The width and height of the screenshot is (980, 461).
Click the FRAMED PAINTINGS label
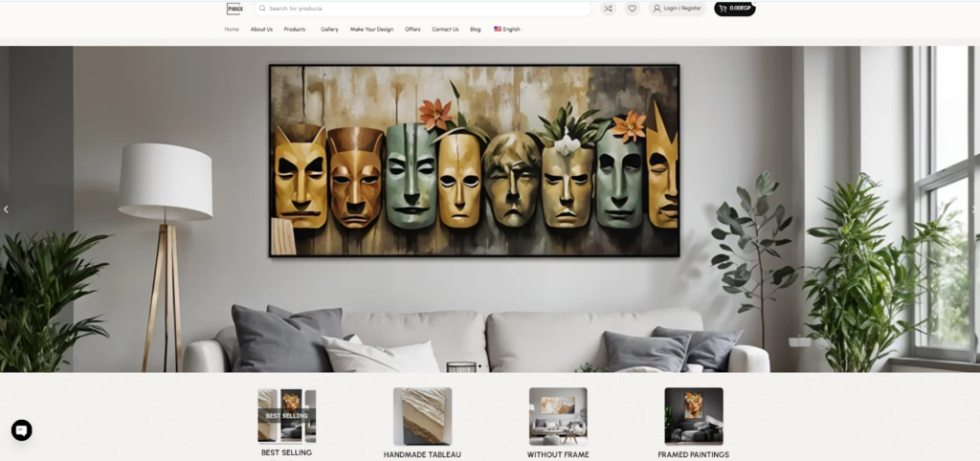point(694,454)
